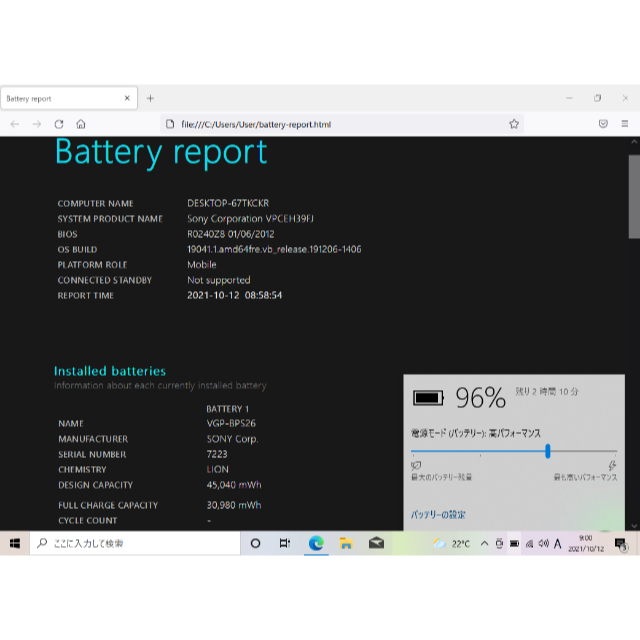Select Sony Corporation VPCEH39FJ product name
Image resolution: width=640 pixels, height=640 pixels.
click(250, 219)
